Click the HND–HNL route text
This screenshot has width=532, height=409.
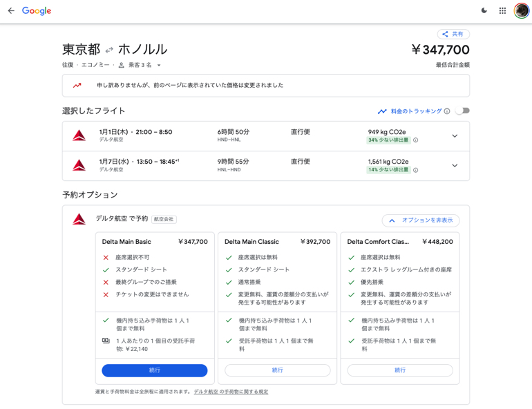[229, 140]
